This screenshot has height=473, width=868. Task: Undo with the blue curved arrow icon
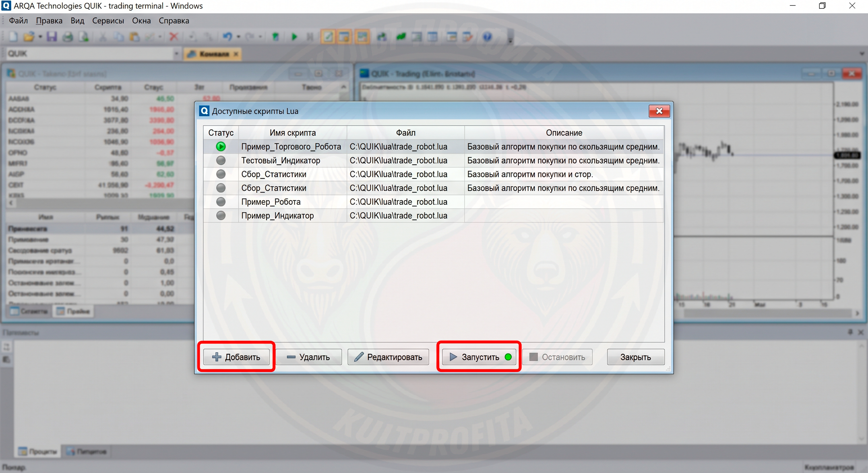pos(228,37)
